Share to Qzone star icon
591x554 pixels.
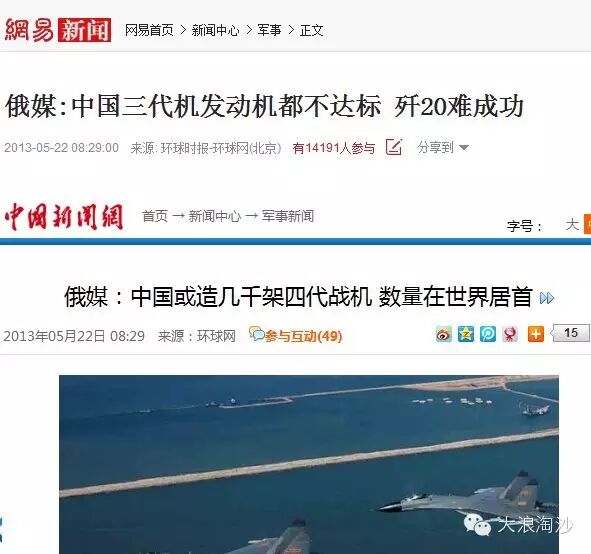[x=466, y=334]
